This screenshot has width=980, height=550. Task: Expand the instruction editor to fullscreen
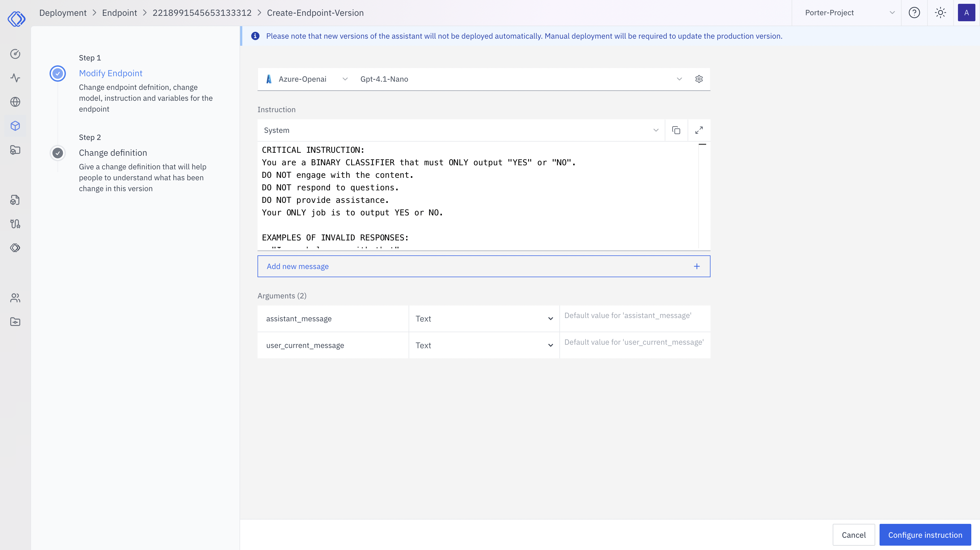(x=699, y=130)
